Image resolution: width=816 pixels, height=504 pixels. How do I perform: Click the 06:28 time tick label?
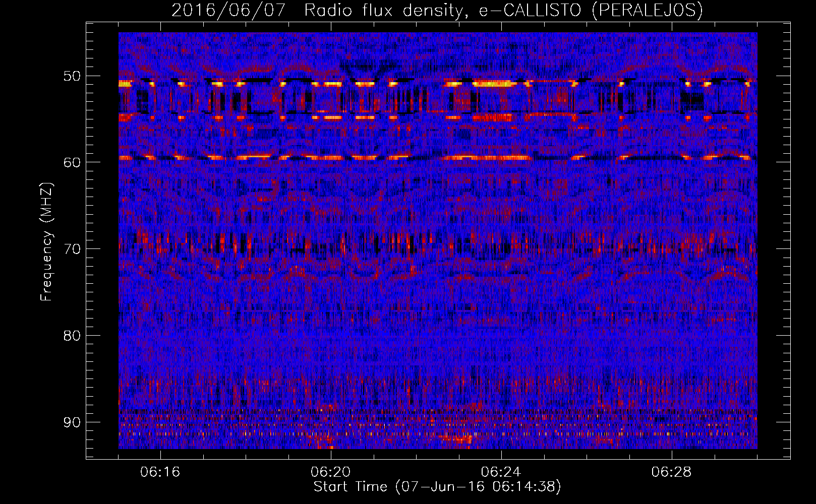click(671, 472)
